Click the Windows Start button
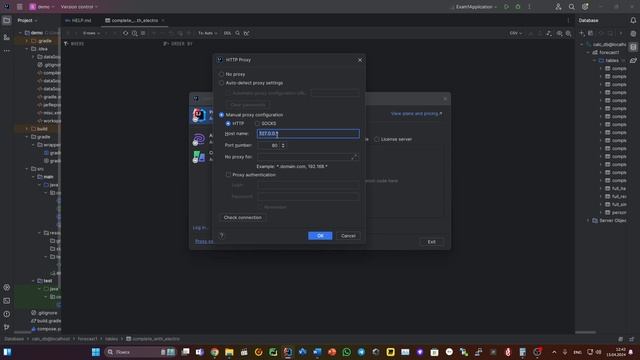 pos(96,352)
